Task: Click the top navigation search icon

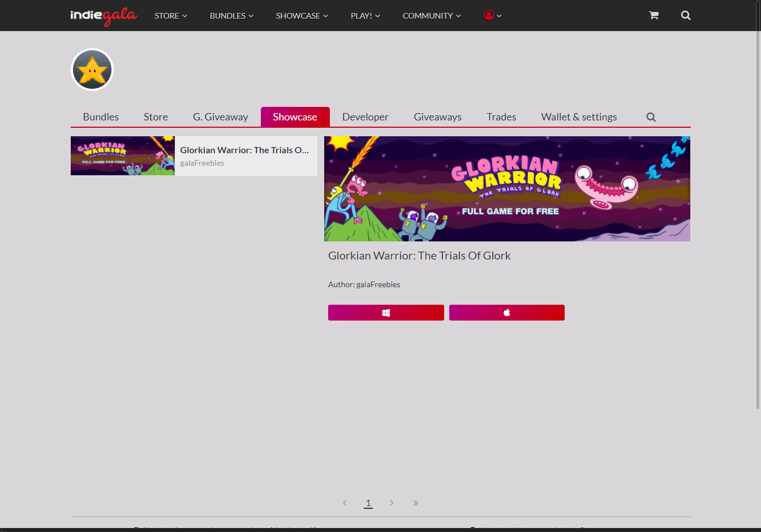Action: point(686,15)
